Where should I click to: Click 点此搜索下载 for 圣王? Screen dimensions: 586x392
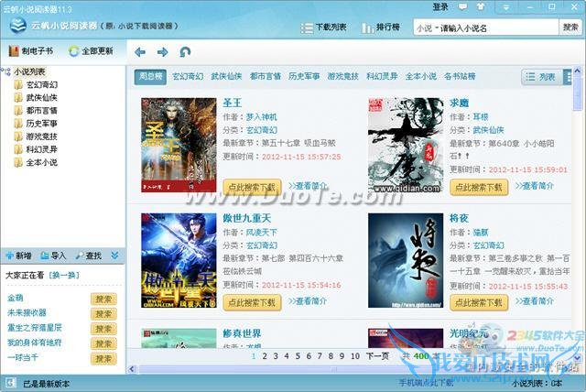tap(252, 187)
